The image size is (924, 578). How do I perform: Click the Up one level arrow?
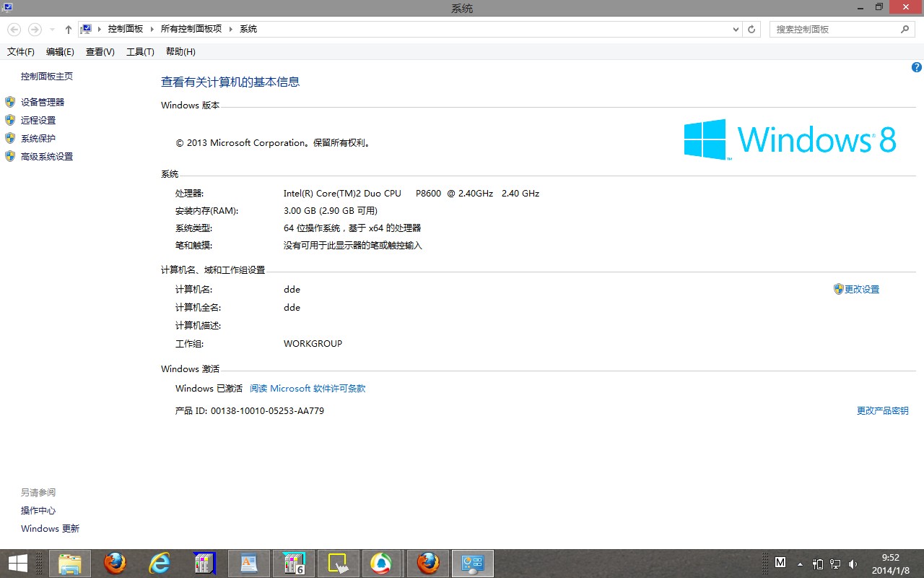click(69, 30)
